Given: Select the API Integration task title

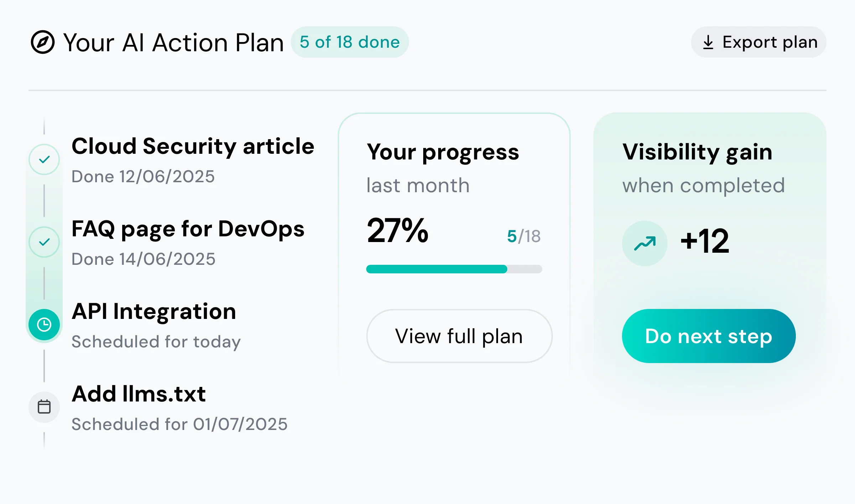Looking at the screenshot, I should (154, 311).
